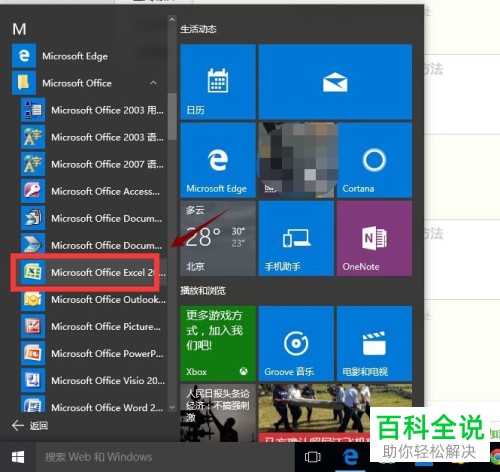
Task: Open Microsoft Office Picture Manager icon
Action: point(33,326)
